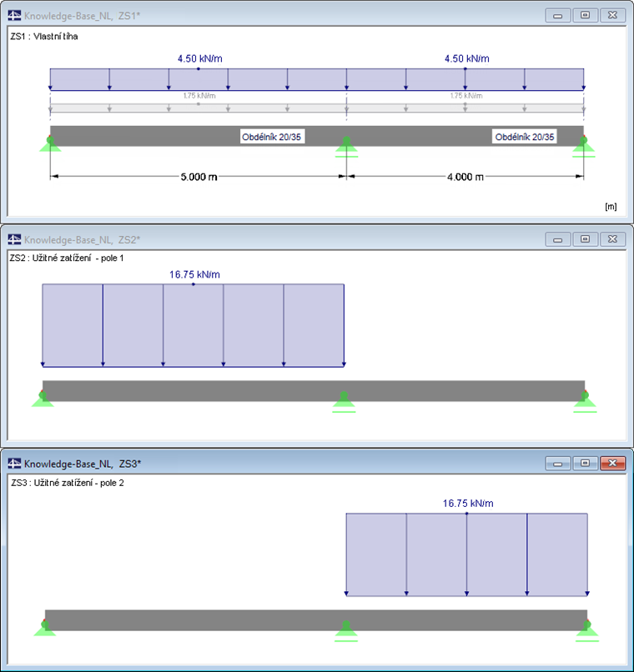Activate ZS2 window via its title text
The width and height of the screenshot is (634, 672).
tap(82, 239)
